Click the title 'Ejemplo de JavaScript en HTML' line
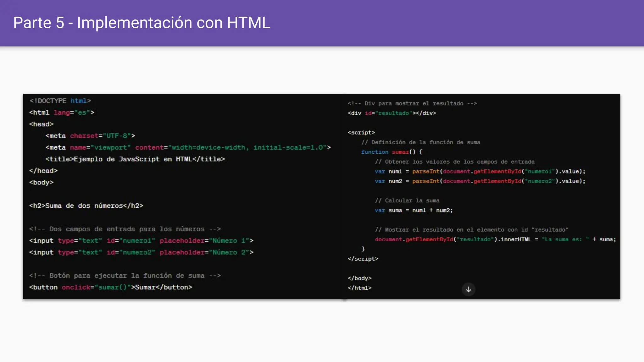 click(135, 159)
